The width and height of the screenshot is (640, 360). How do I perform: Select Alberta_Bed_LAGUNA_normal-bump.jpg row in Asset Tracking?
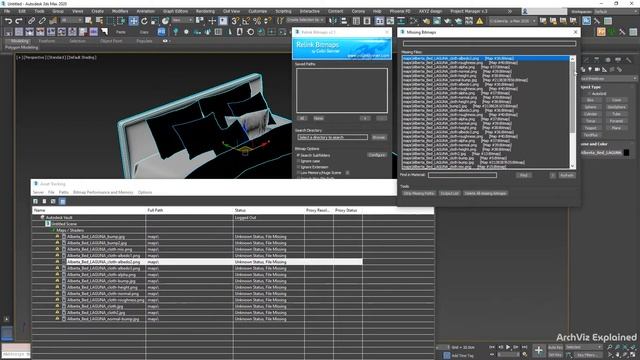click(102, 319)
